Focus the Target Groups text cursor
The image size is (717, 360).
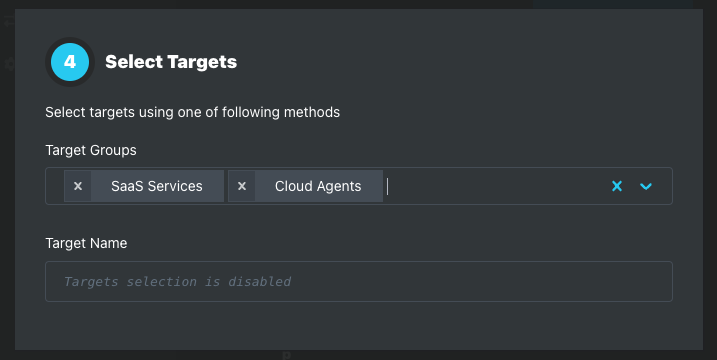coord(387,186)
